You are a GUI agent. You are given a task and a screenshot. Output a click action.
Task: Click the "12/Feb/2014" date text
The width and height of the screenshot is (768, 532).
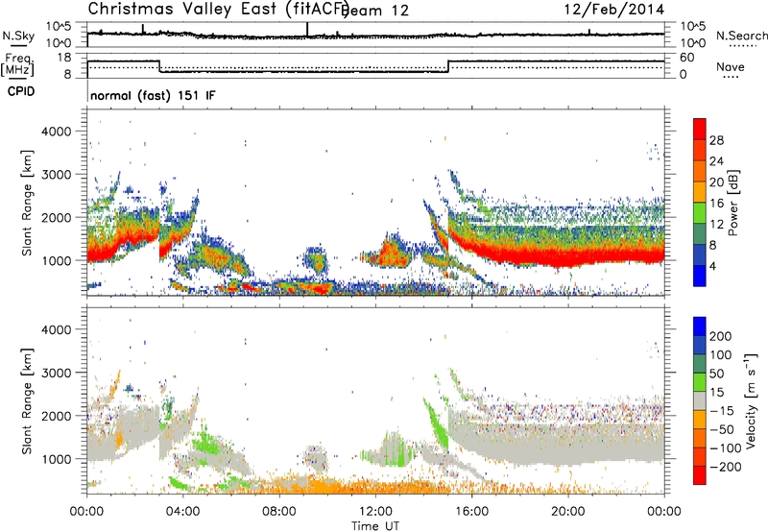[614, 10]
